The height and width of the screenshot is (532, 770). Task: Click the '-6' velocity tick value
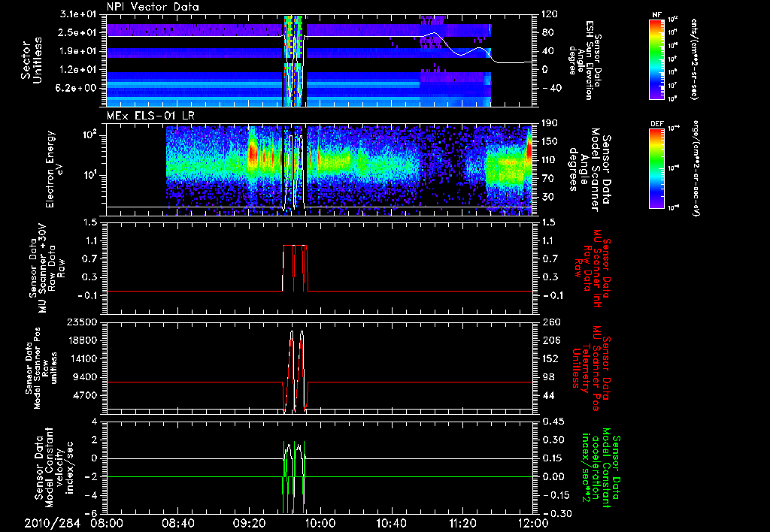(90, 513)
